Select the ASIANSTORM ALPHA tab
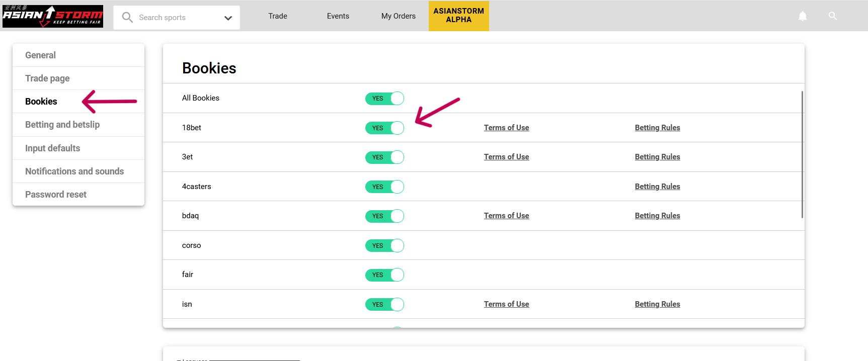This screenshot has height=361, width=868. (x=459, y=16)
